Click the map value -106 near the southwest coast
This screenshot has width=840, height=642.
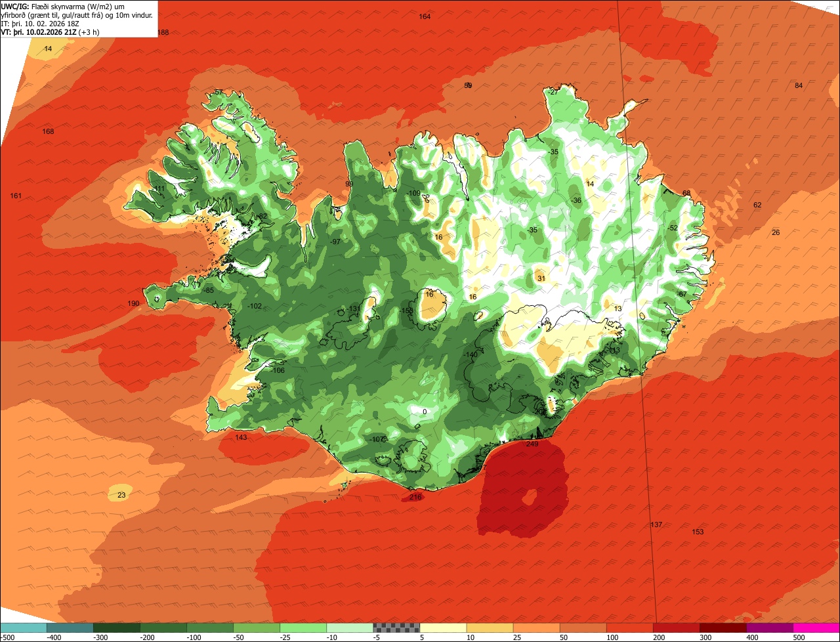coord(278,370)
